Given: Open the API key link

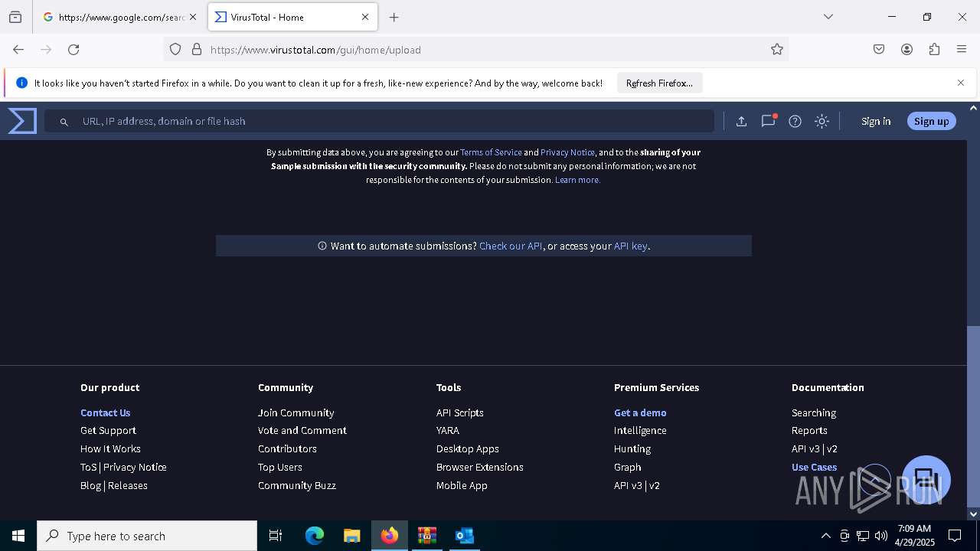Looking at the screenshot, I should tap(631, 246).
